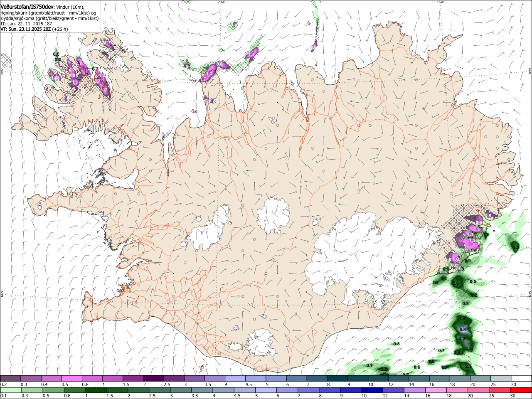Click the dark mauve 0.2–0.3 snow legend swatch
Screen dimensions: 532x399
click(10, 378)
